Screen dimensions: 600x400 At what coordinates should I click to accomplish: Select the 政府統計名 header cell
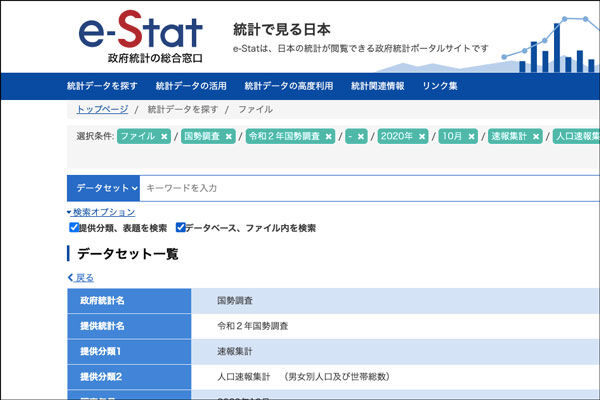(x=129, y=301)
